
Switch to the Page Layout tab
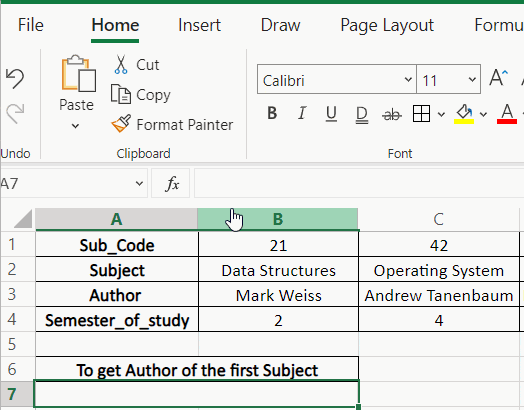coord(387,25)
